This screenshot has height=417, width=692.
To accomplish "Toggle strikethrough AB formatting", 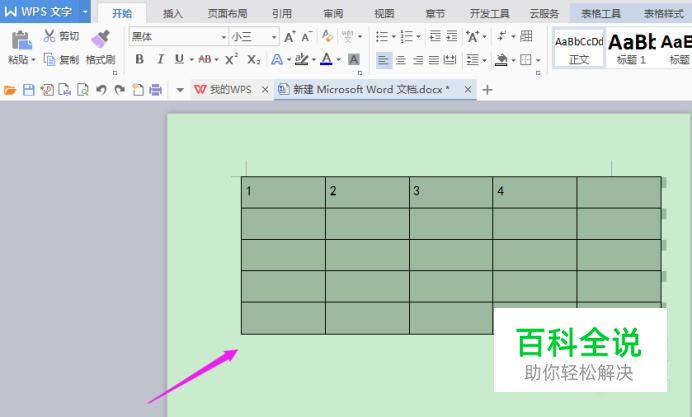I will tap(205, 59).
